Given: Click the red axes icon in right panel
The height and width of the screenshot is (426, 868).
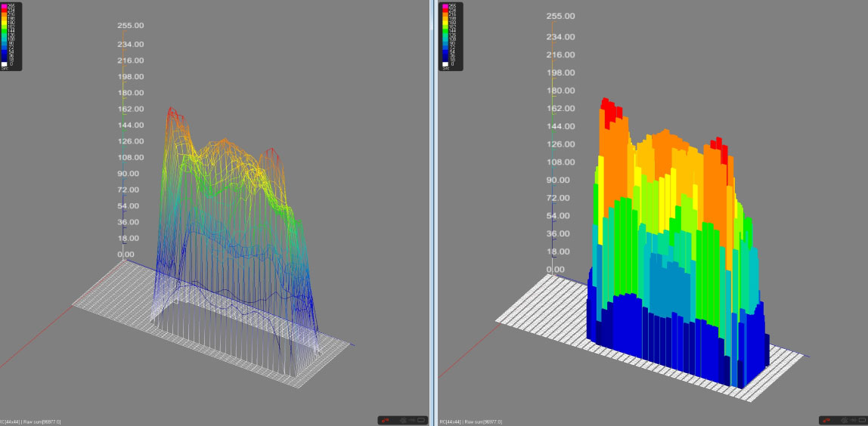Looking at the screenshot, I should [826, 420].
